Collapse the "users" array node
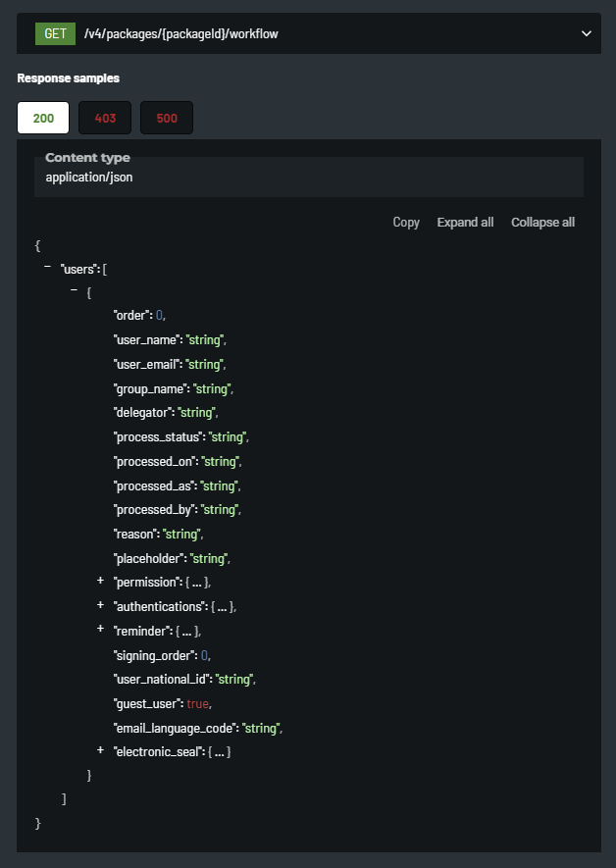Screen dimensions: 616x868 click(47, 267)
